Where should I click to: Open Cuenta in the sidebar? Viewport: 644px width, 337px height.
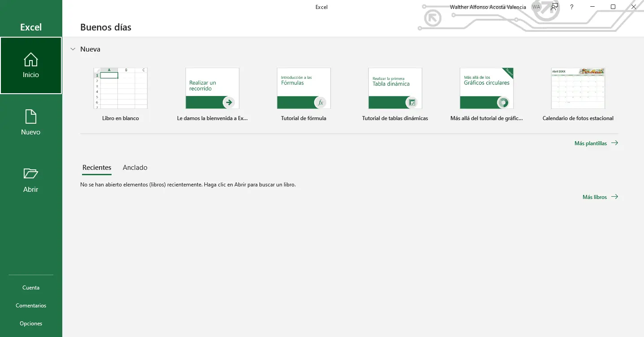pyautogui.click(x=31, y=288)
